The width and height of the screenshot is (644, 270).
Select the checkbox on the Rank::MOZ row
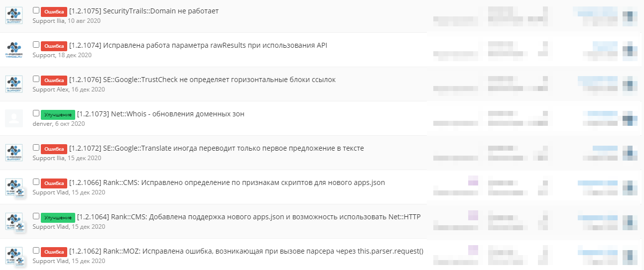click(36, 251)
